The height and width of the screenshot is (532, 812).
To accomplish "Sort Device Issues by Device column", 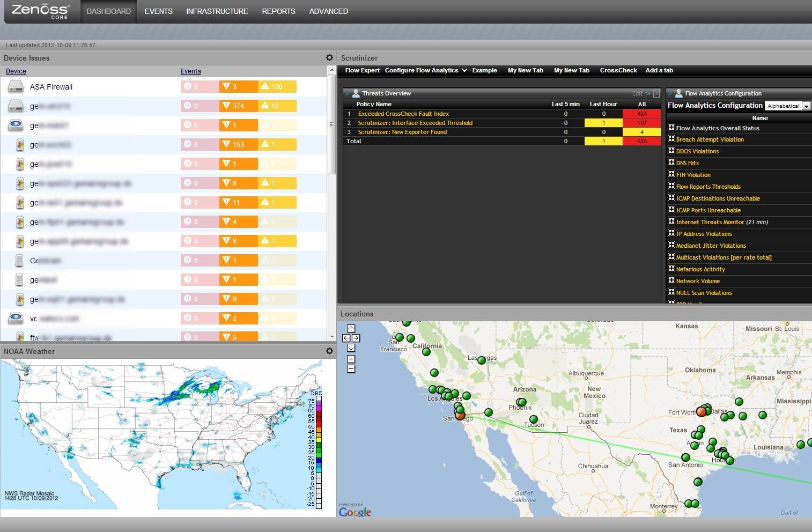I will [x=16, y=71].
